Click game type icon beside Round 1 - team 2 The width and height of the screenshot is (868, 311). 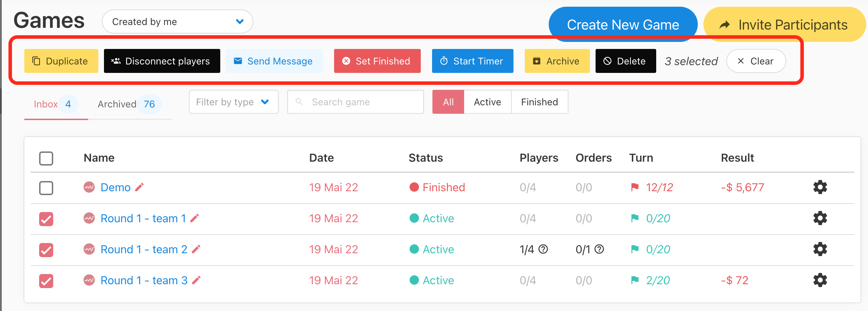[89, 249]
